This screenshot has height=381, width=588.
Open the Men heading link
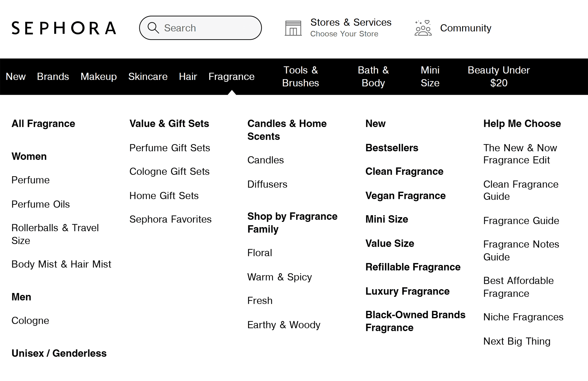click(21, 297)
